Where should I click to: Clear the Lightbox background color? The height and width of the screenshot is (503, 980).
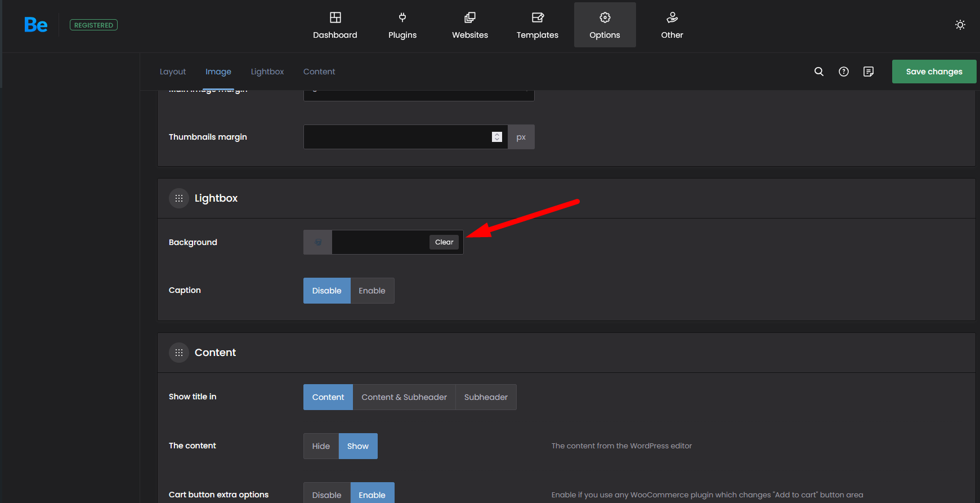(444, 242)
